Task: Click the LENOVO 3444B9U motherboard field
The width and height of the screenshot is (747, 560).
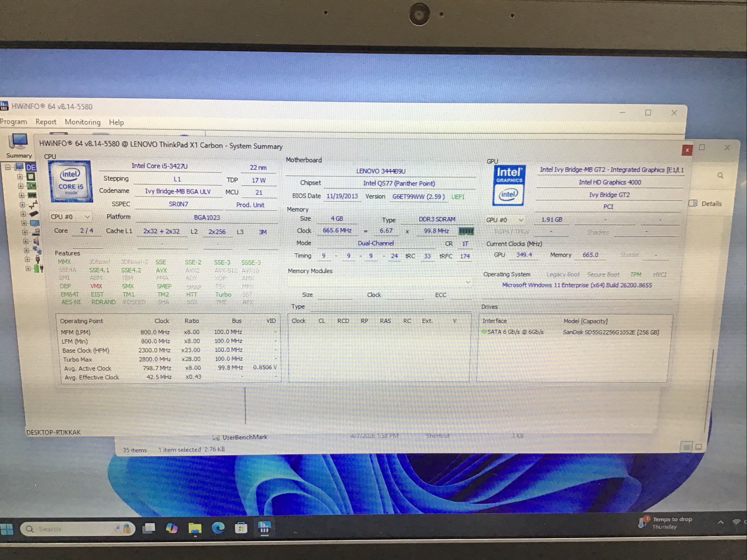Action: [x=381, y=171]
